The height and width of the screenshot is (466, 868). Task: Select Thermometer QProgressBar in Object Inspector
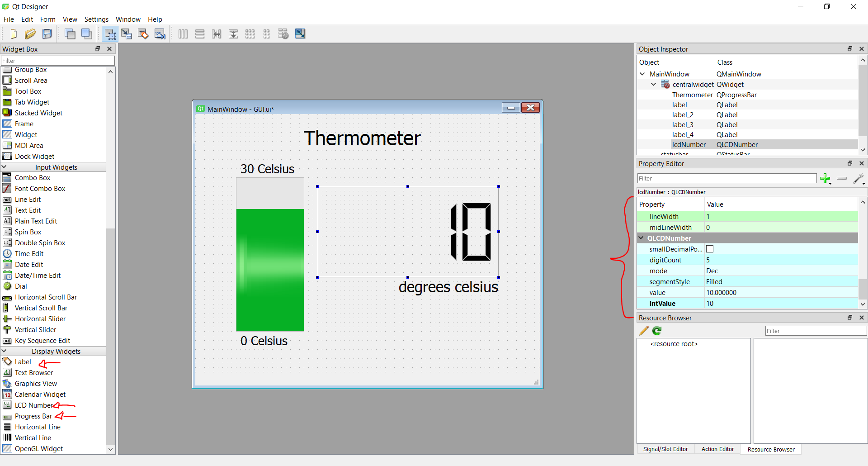[748, 95]
